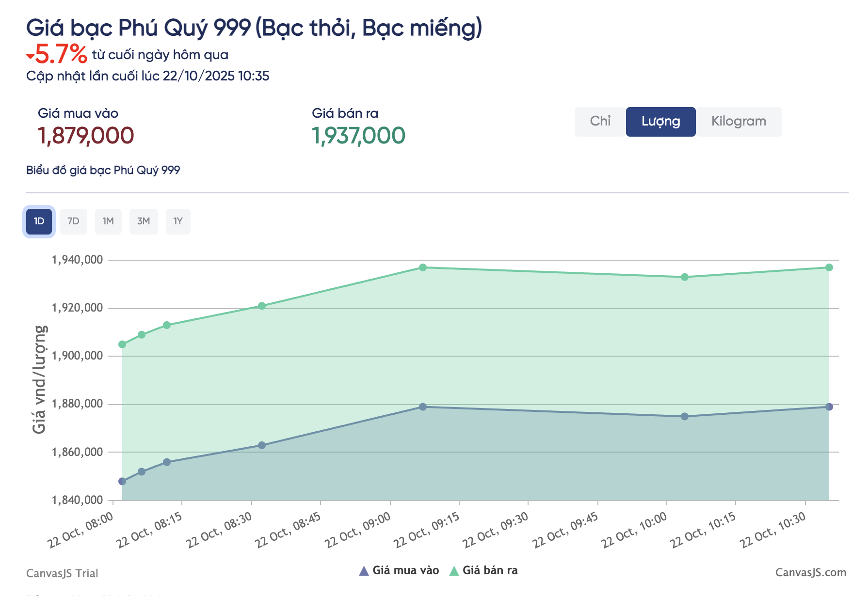Click the last blue Giá mua vào data point

coord(829,407)
